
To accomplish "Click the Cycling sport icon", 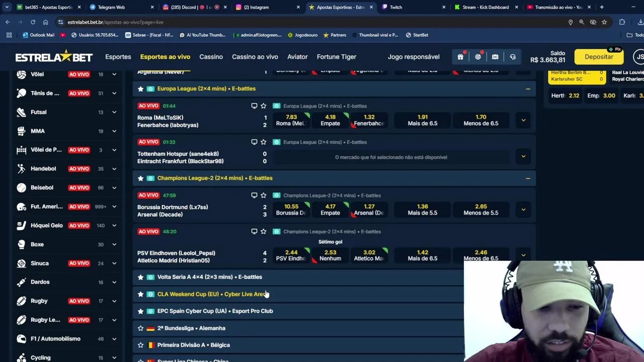I will [21, 357].
